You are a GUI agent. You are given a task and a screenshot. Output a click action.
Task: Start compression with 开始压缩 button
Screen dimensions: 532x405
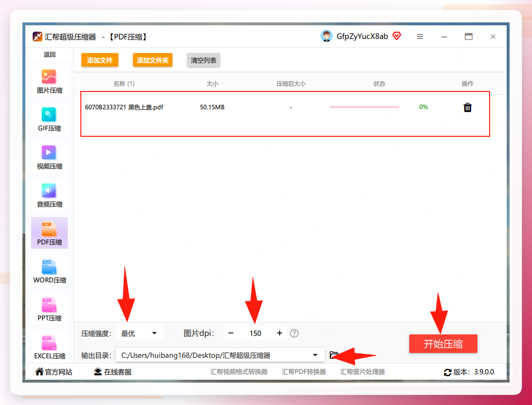click(x=443, y=344)
